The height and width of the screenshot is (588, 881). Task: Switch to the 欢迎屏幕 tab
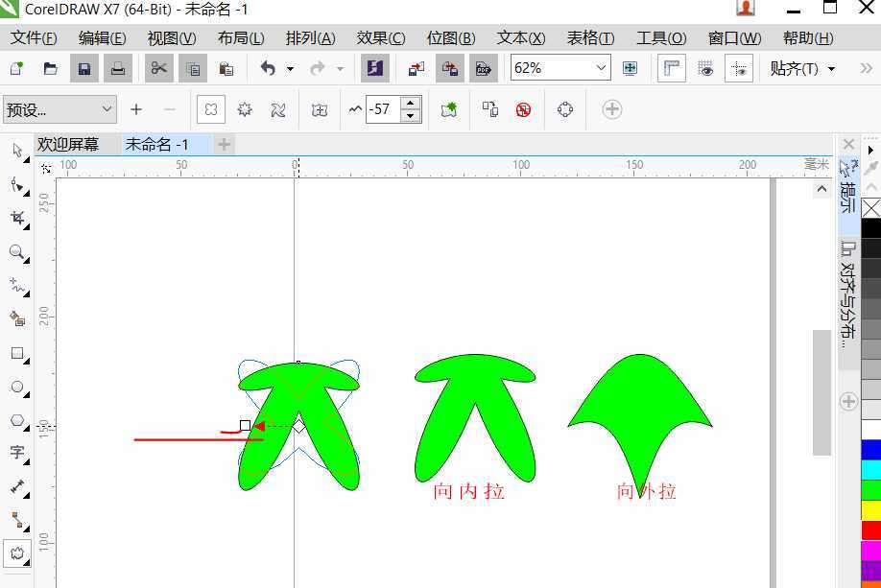(68, 144)
